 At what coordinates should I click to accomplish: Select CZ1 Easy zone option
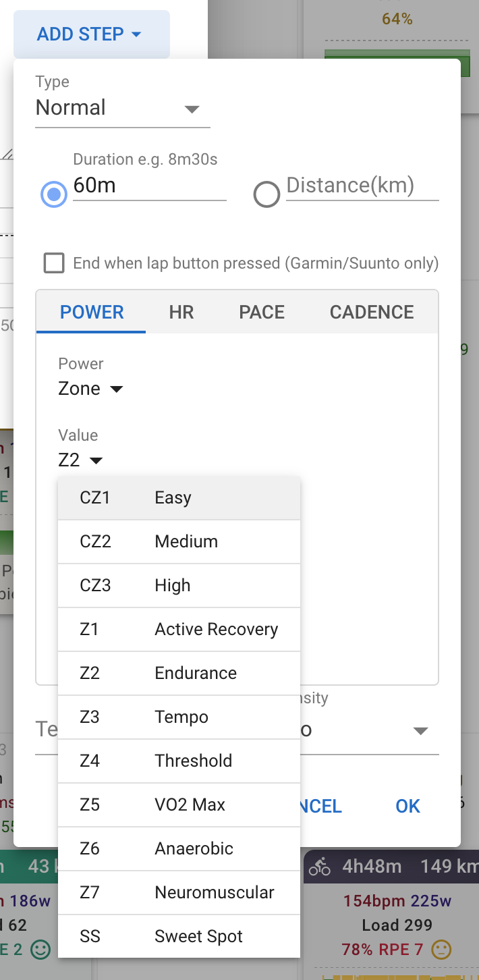point(179,498)
